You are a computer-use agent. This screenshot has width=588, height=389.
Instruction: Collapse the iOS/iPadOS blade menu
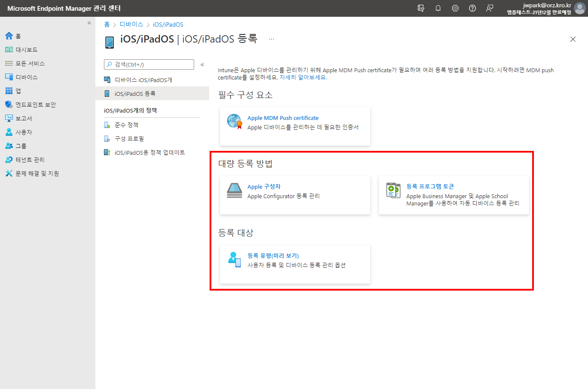point(202,64)
